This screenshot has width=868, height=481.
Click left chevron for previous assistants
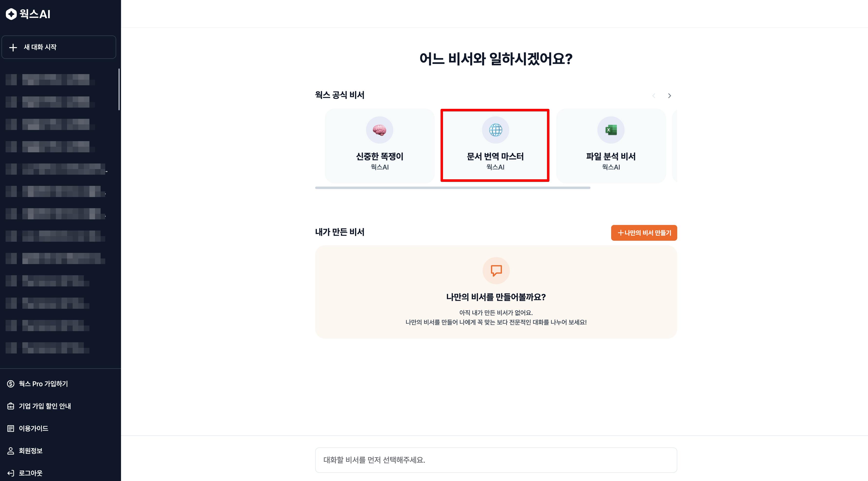click(x=654, y=96)
